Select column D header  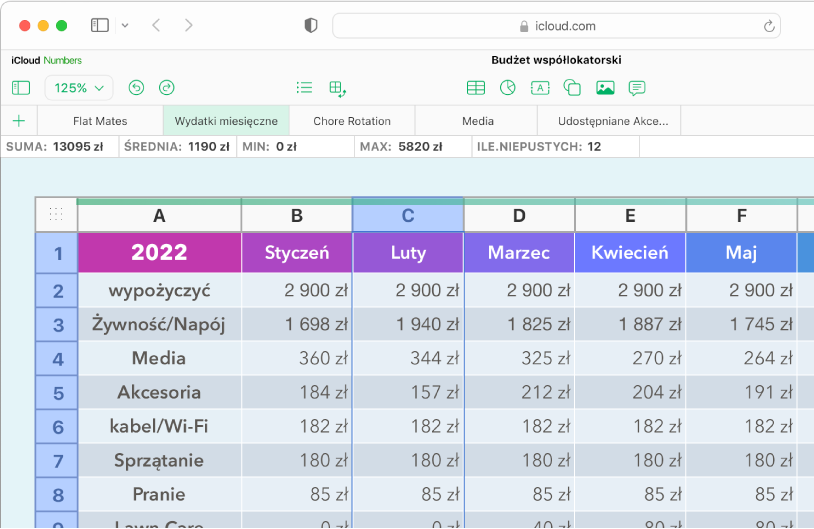tap(519, 215)
